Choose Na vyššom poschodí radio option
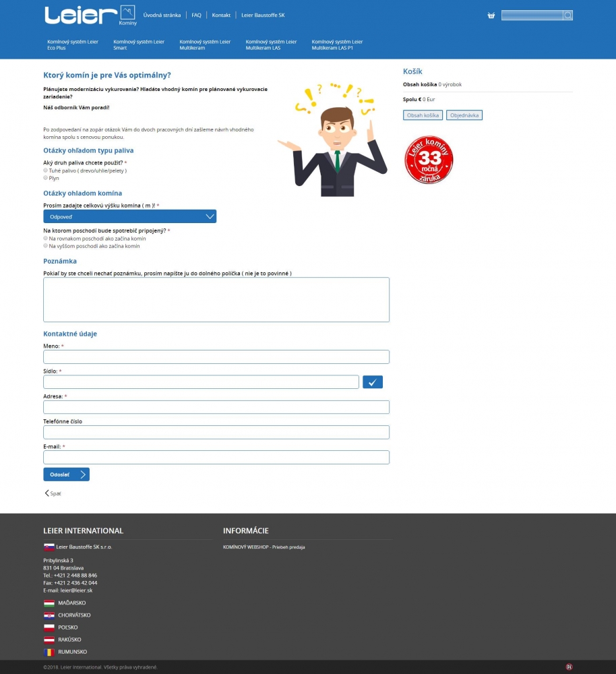The height and width of the screenshot is (674, 616). click(x=46, y=245)
